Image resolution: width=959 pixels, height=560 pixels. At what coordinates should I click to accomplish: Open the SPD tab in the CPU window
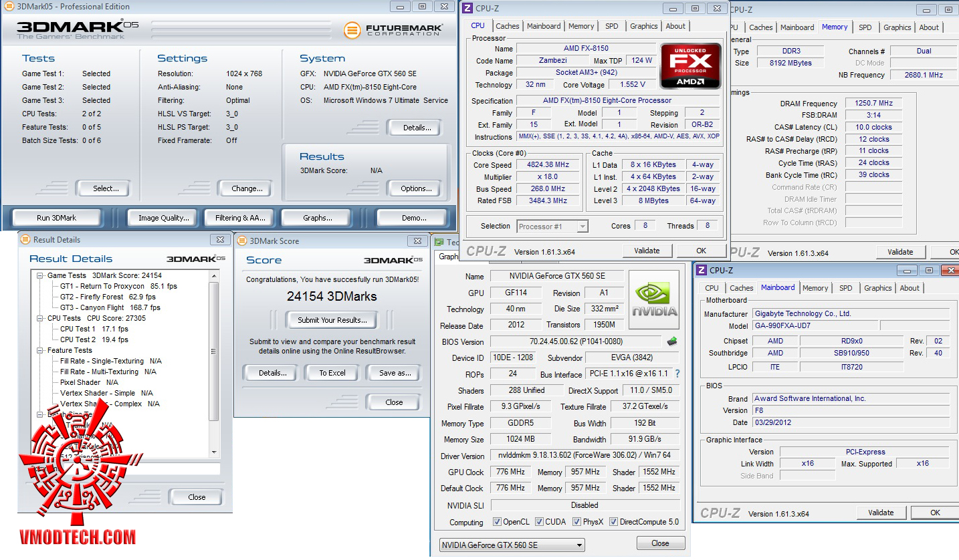point(612,26)
